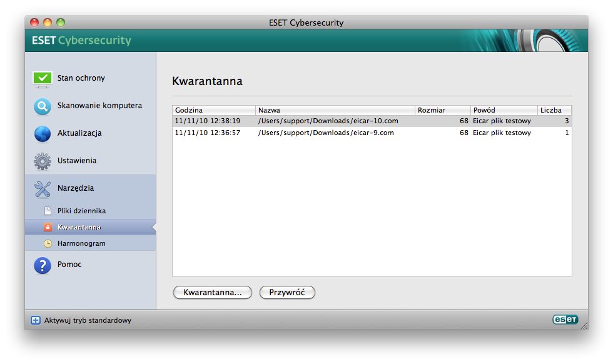Sort by Nazwa column header
Image resolution: width=613 pixels, height=364 pixels.
(335, 110)
